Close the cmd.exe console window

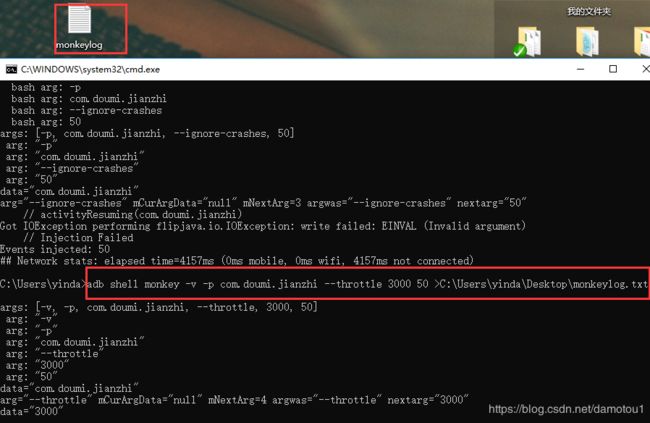pos(645,69)
